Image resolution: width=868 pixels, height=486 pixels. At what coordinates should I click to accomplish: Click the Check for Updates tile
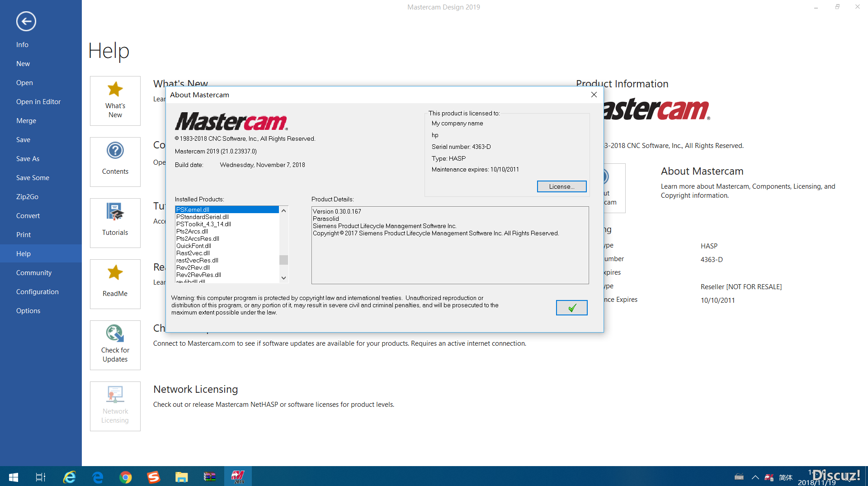tap(115, 345)
